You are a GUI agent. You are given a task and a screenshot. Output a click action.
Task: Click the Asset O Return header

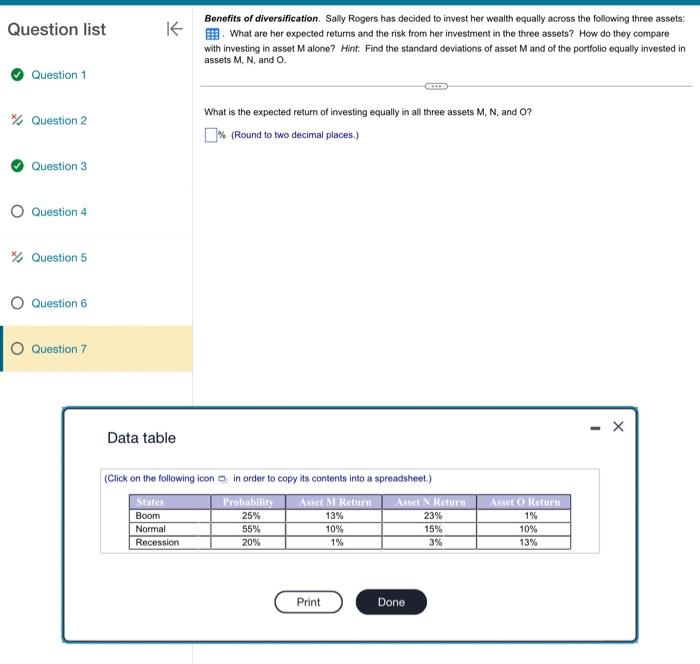pyautogui.click(x=524, y=502)
